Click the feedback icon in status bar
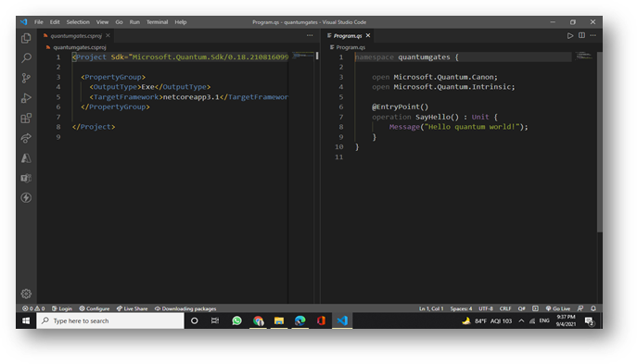637x364 pixels. (x=580, y=308)
